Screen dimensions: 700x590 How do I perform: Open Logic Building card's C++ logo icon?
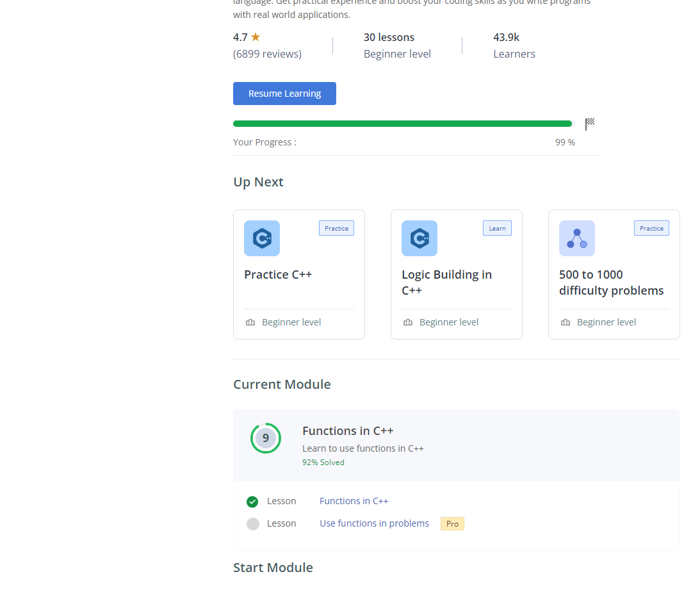419,238
